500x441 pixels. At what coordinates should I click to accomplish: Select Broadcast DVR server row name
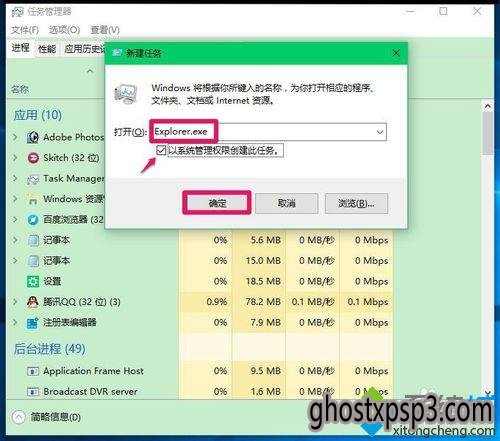(x=90, y=392)
